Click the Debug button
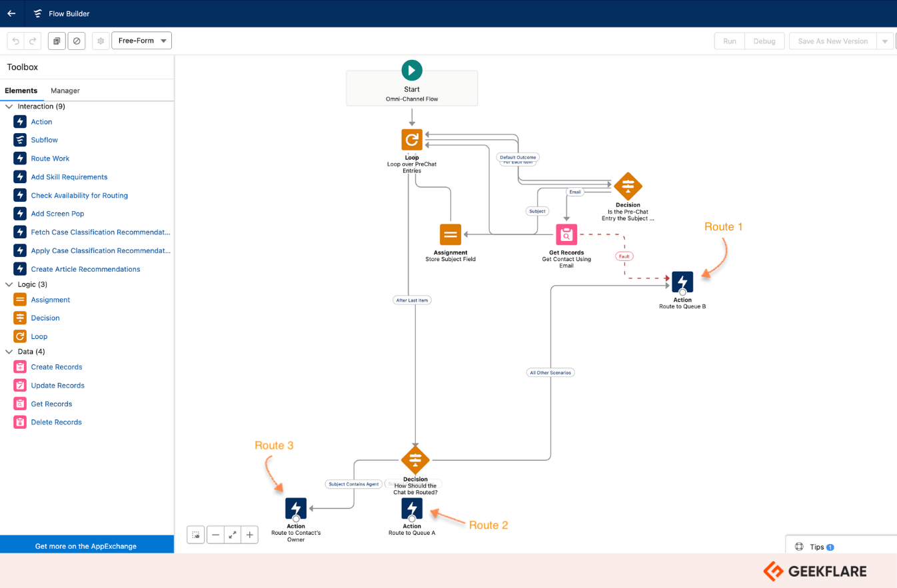This screenshot has width=897, height=588. pyautogui.click(x=764, y=41)
